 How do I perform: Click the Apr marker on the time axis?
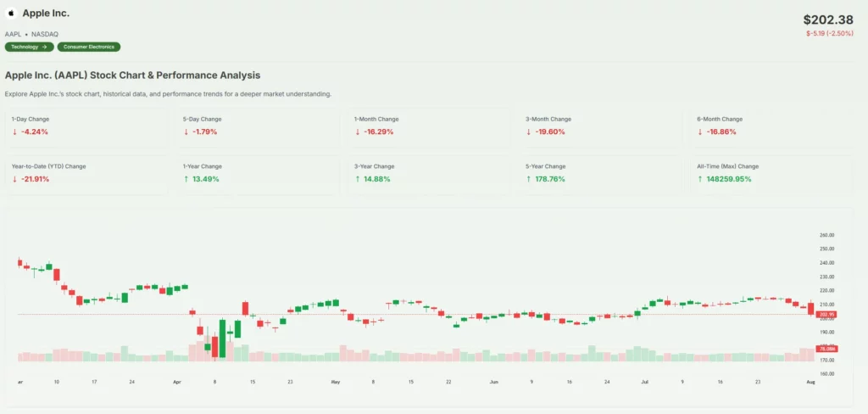pyautogui.click(x=177, y=383)
